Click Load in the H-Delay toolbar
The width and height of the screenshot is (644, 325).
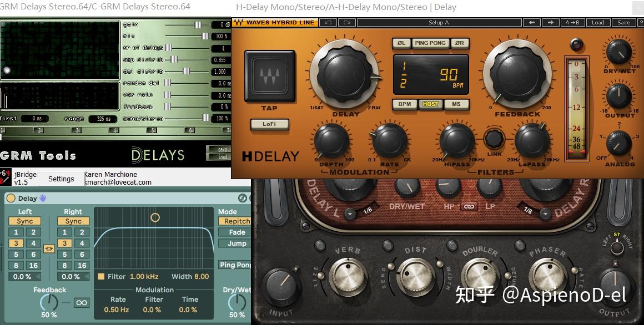click(597, 23)
